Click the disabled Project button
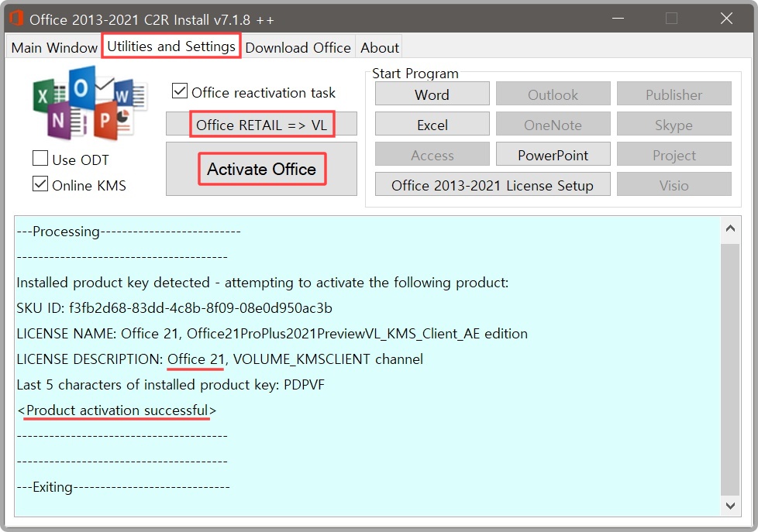The image size is (758, 532). (674, 154)
